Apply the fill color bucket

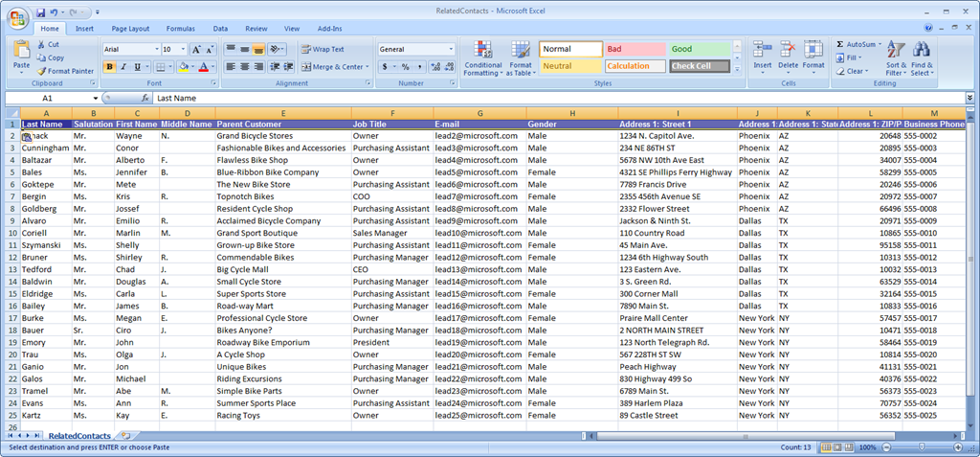pos(183,67)
